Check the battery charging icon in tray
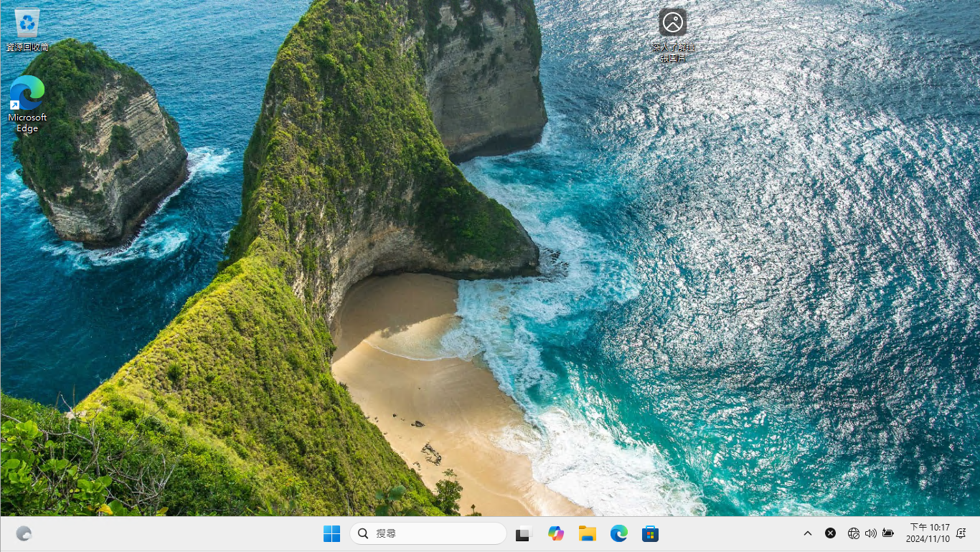 (887, 533)
